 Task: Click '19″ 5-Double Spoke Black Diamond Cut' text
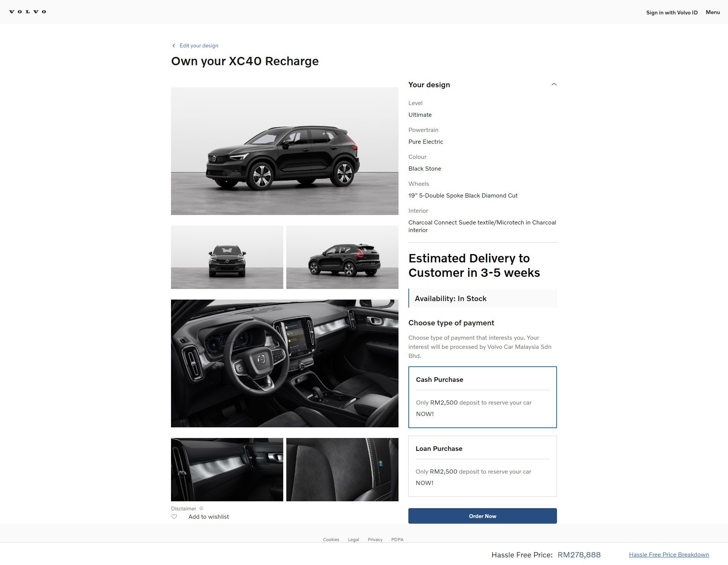pyautogui.click(x=463, y=196)
